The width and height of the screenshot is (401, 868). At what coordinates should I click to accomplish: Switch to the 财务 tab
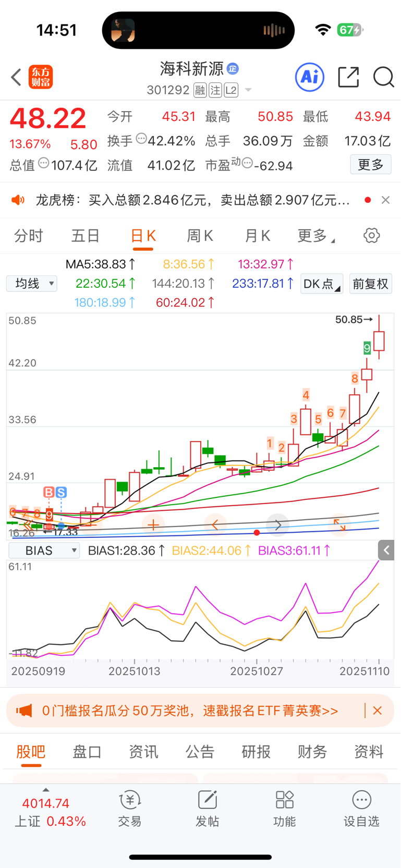point(312,752)
